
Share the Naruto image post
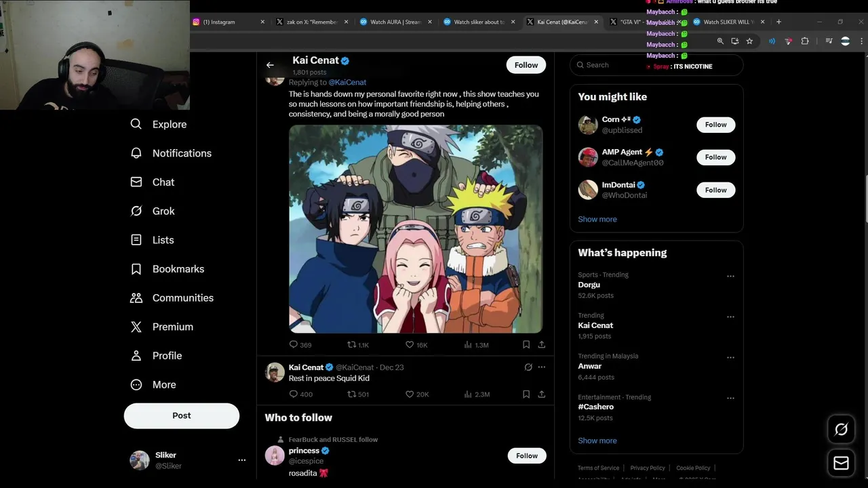coord(541,344)
